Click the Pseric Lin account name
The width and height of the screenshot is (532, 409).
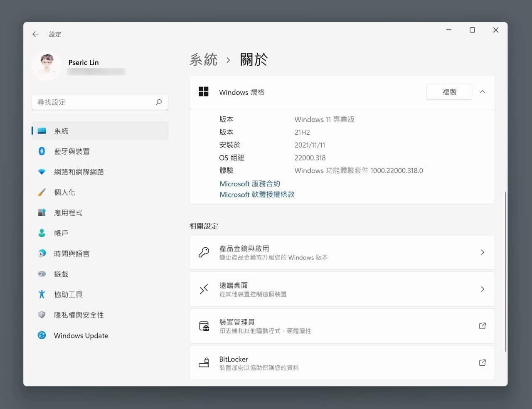[84, 62]
